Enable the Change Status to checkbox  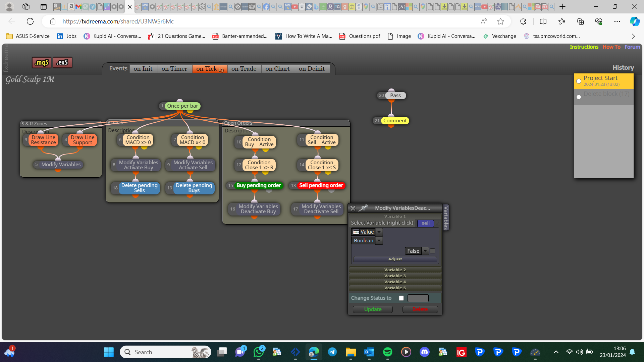pos(401,298)
